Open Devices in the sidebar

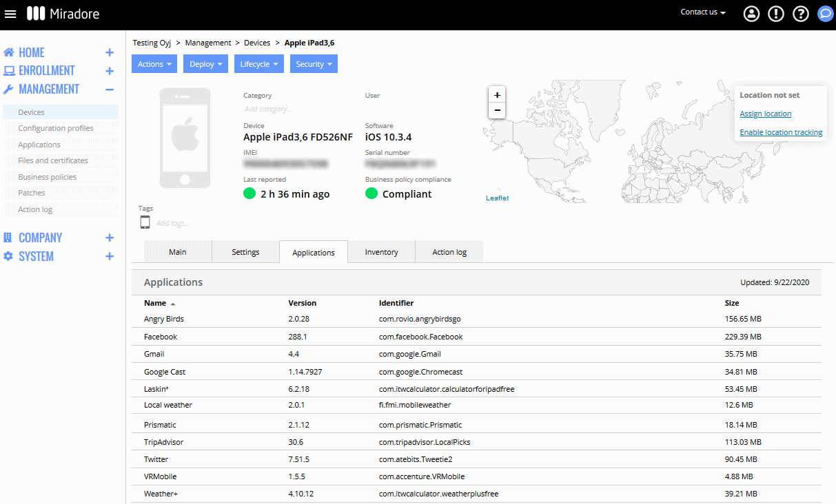61,112
